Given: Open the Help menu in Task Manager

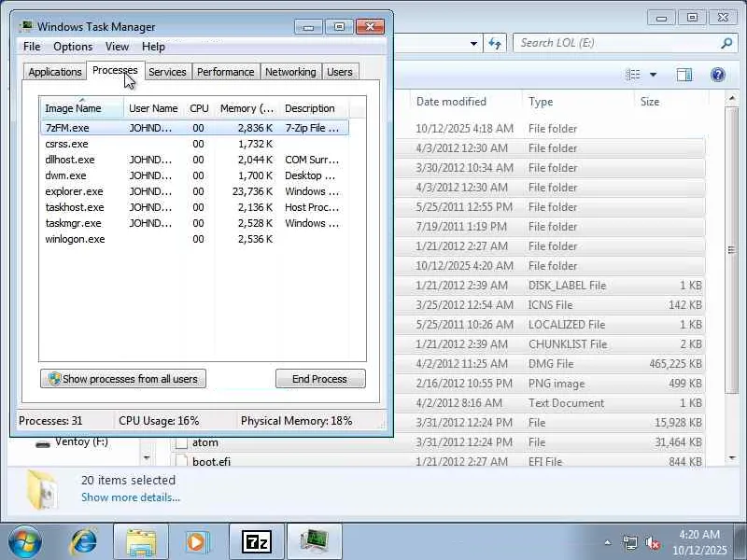Looking at the screenshot, I should tap(153, 47).
